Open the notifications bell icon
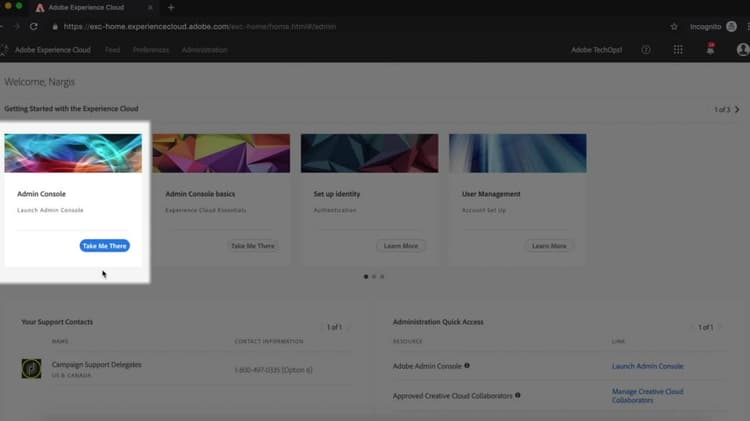The width and height of the screenshot is (750, 421). (x=710, y=49)
